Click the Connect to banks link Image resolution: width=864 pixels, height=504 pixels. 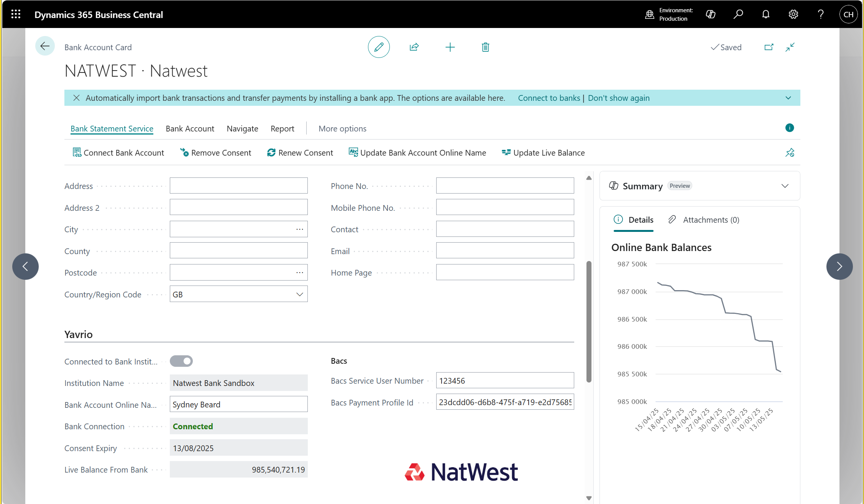pyautogui.click(x=549, y=98)
